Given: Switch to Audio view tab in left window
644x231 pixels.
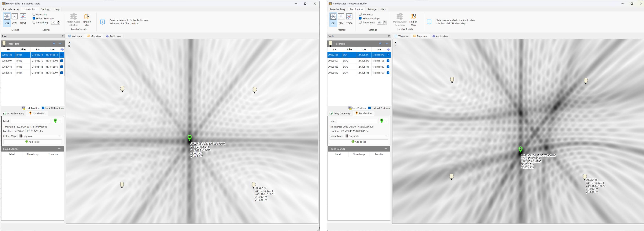Looking at the screenshot, I should click(113, 36).
